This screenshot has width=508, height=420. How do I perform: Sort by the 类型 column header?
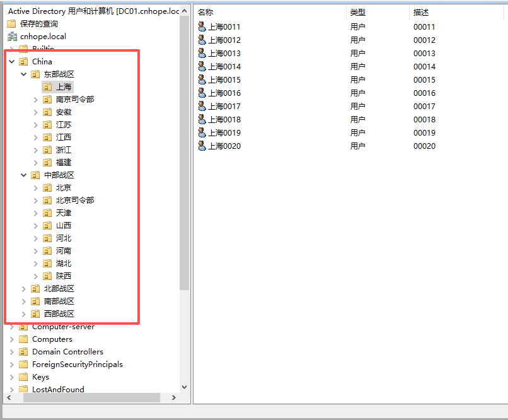pos(378,13)
